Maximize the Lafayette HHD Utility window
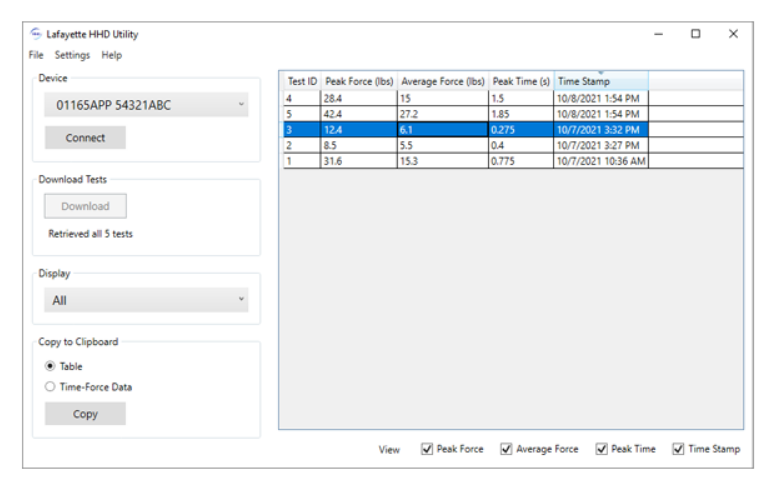This screenshot has width=774, height=497. [696, 34]
